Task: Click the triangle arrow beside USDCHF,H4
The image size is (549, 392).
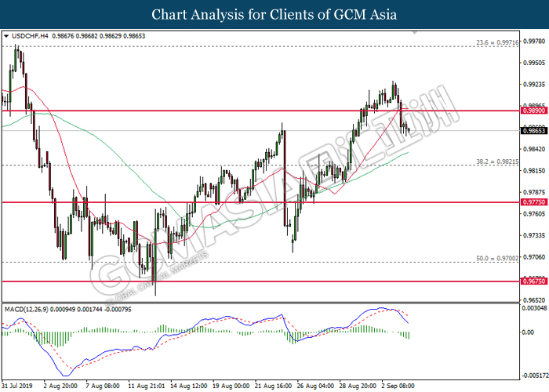Action: point(6,36)
